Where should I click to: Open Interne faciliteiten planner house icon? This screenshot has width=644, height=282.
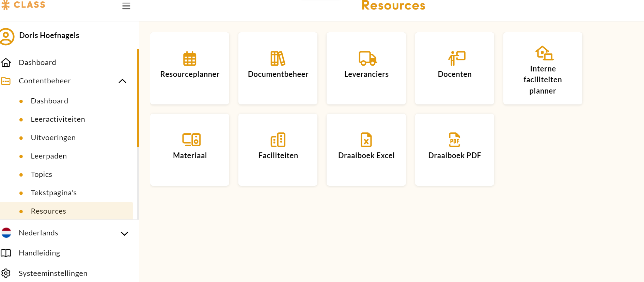544,53
